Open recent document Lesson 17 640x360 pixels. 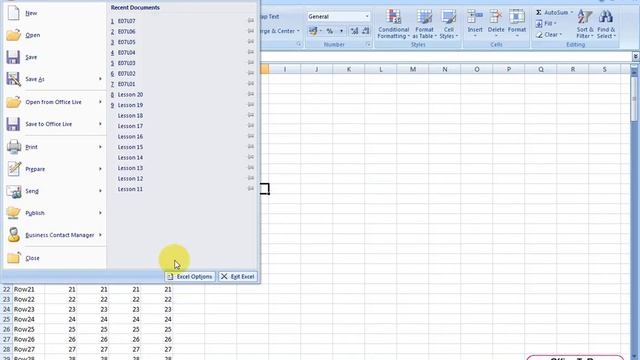click(130, 126)
